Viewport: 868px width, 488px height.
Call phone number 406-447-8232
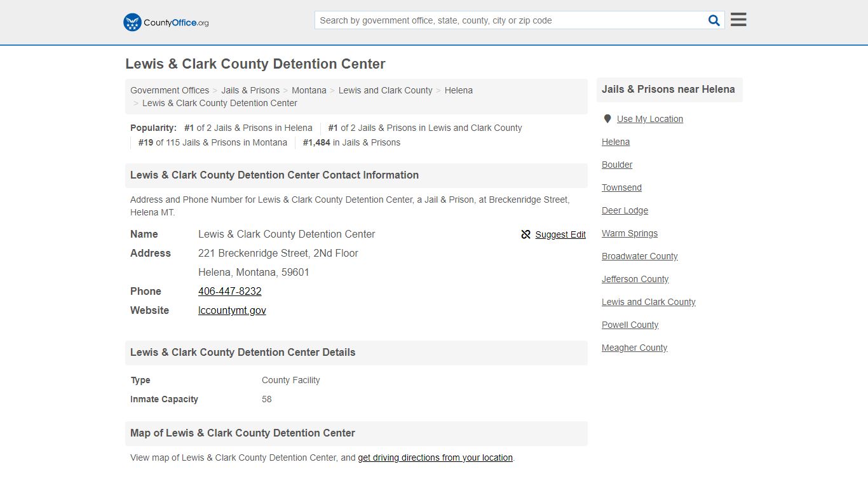click(230, 291)
